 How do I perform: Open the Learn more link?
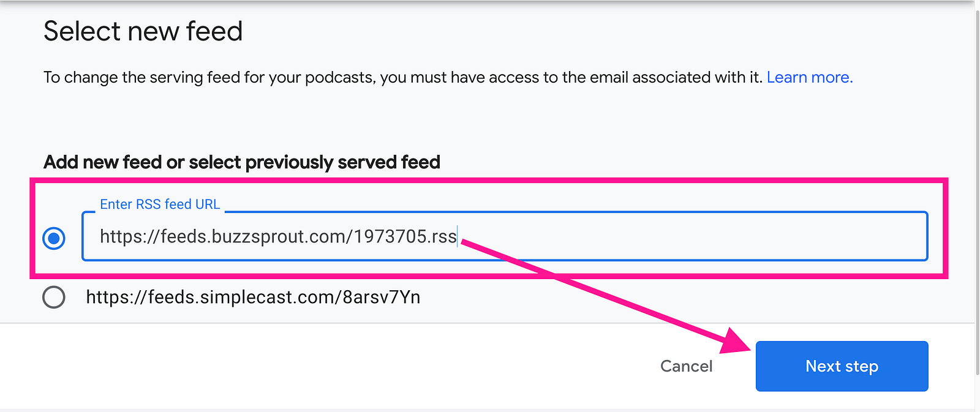tap(809, 77)
